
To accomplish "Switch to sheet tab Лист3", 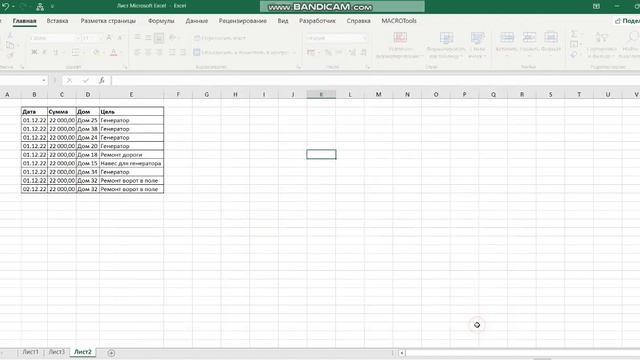I will coord(57,352).
